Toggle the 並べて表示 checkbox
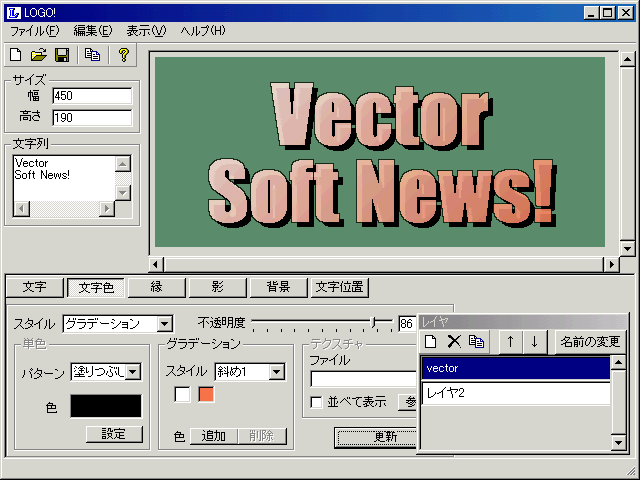This screenshot has height=480, width=640. [316, 402]
